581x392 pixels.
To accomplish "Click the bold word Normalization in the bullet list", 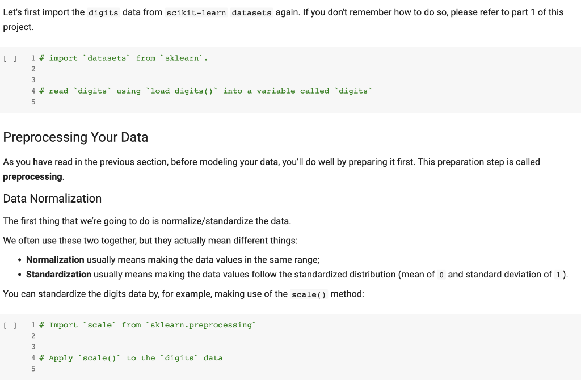I will 55,259.
